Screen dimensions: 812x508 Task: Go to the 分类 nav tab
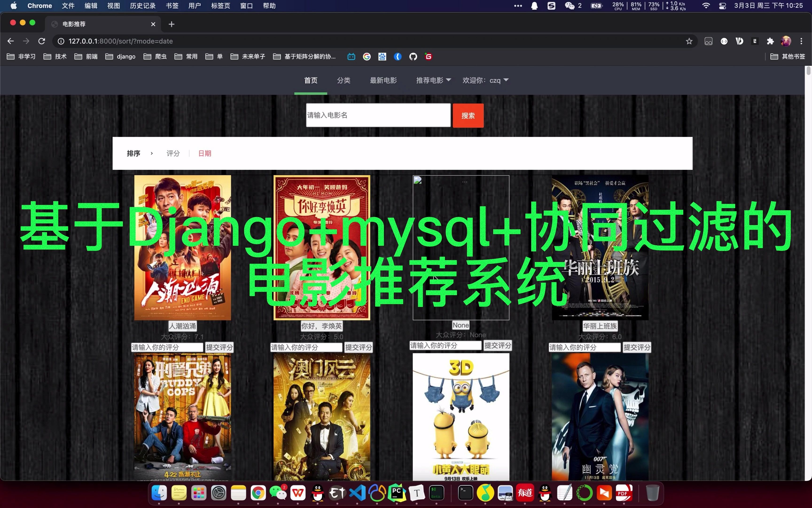[344, 80]
